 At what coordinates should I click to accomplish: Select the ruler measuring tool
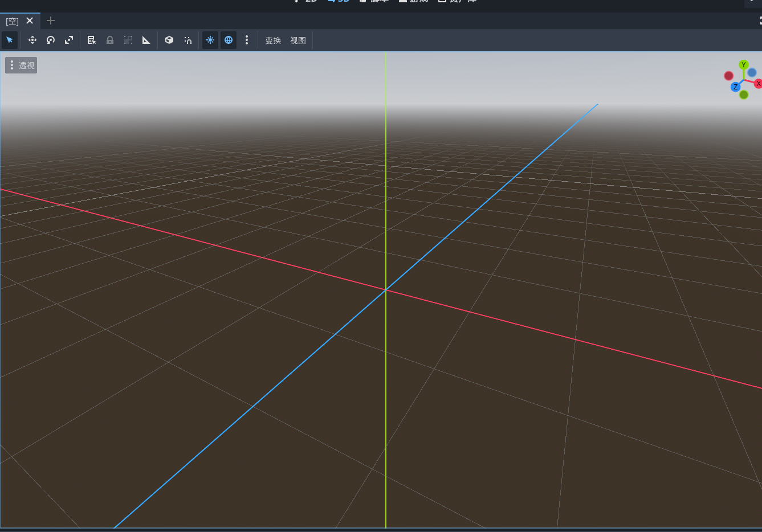[x=146, y=40]
